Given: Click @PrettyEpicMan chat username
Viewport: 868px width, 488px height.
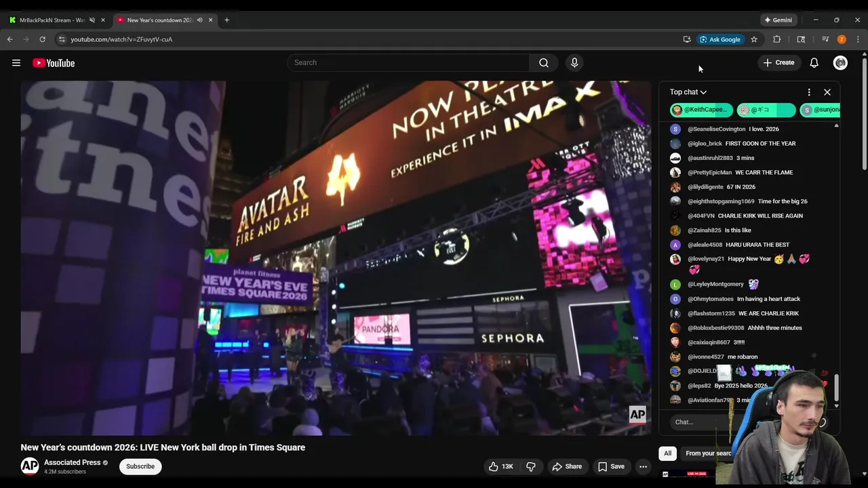Looking at the screenshot, I should coord(709,172).
